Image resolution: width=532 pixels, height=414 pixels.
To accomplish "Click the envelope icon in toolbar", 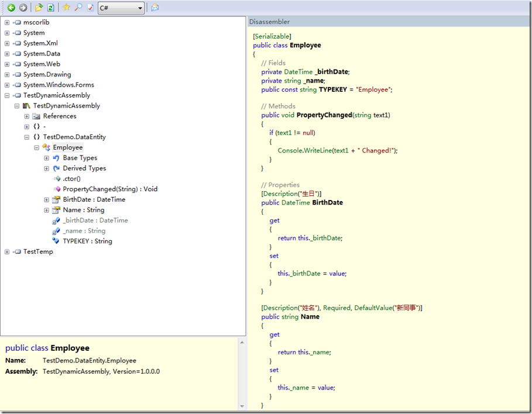I will tap(155, 8).
